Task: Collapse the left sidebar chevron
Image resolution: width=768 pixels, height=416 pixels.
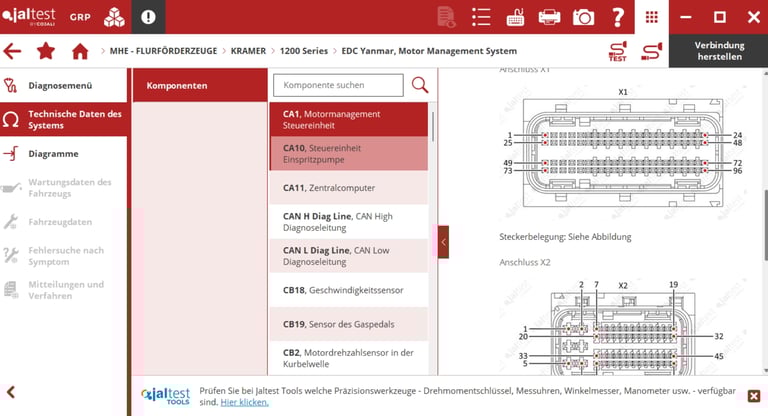Action: (10, 392)
